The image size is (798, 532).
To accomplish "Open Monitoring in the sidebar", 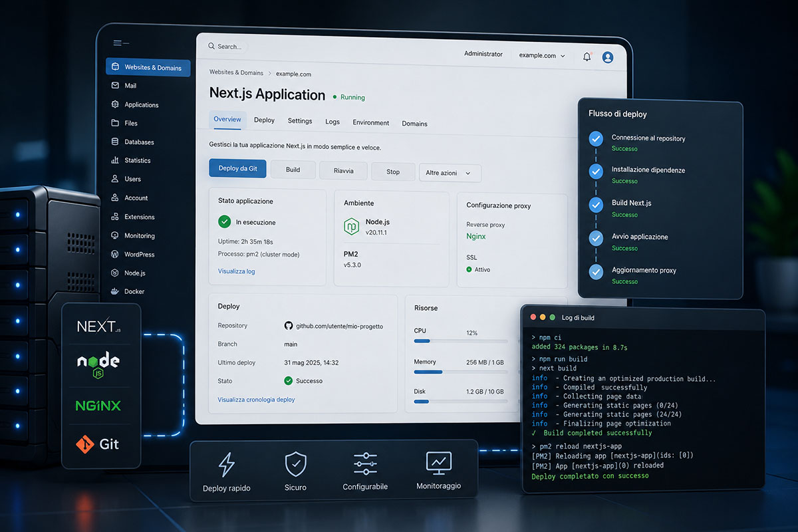I will (x=132, y=235).
